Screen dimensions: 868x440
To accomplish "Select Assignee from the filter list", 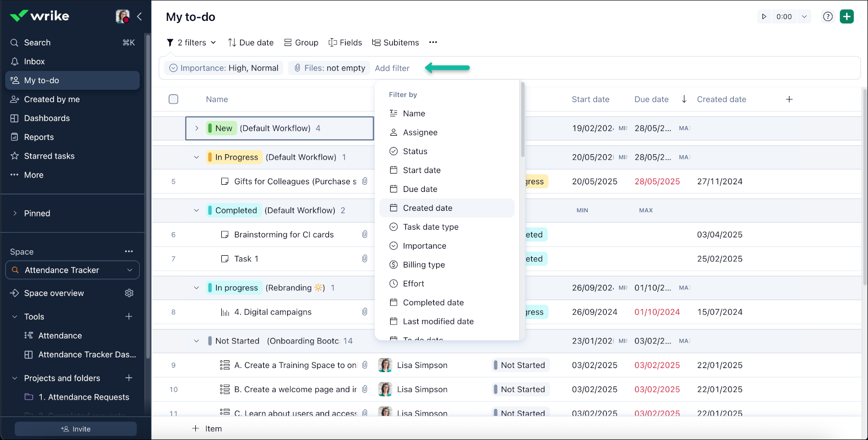I will (x=420, y=132).
